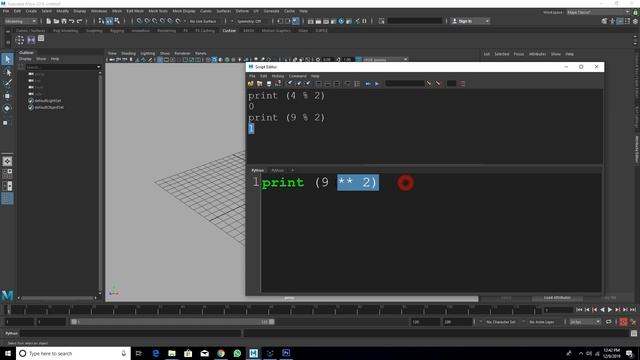The height and width of the screenshot is (360, 640).
Task: Click the Undo arrow on the status line
Action: 71,21
